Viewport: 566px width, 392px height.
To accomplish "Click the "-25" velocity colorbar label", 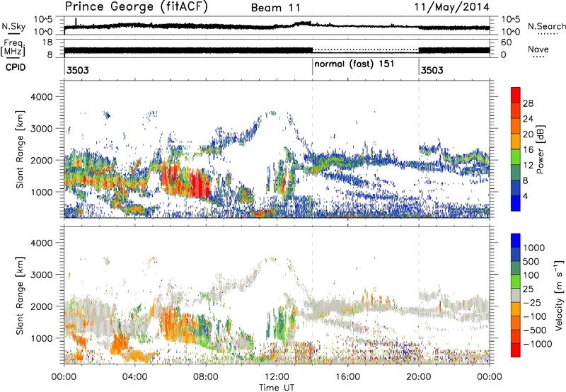I will [532, 302].
